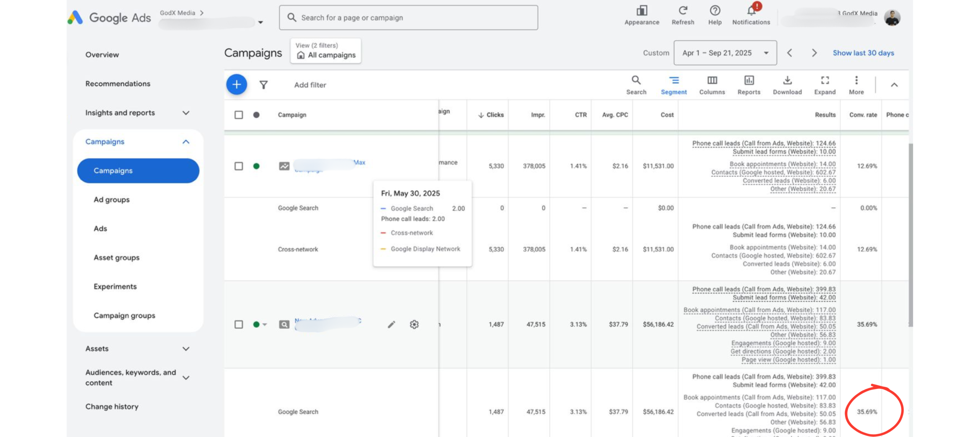Check the search campaign row checkbox
This screenshot has height=437, width=980.
click(238, 324)
